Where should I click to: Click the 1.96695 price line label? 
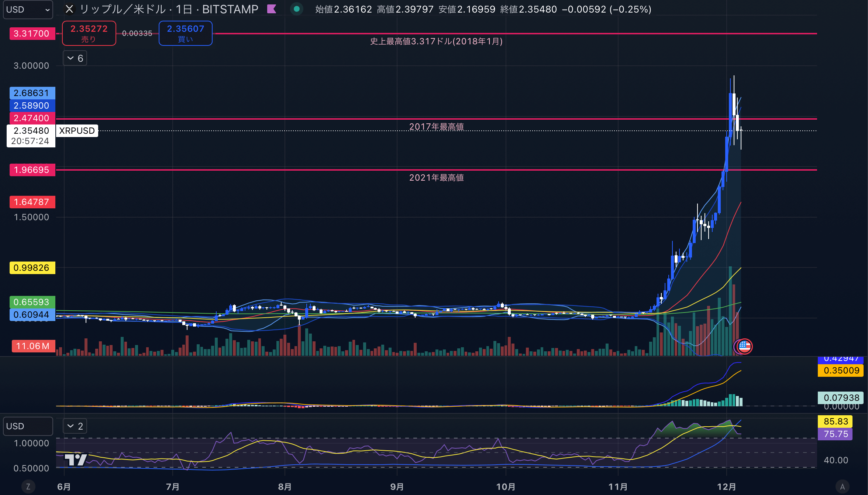coord(32,170)
